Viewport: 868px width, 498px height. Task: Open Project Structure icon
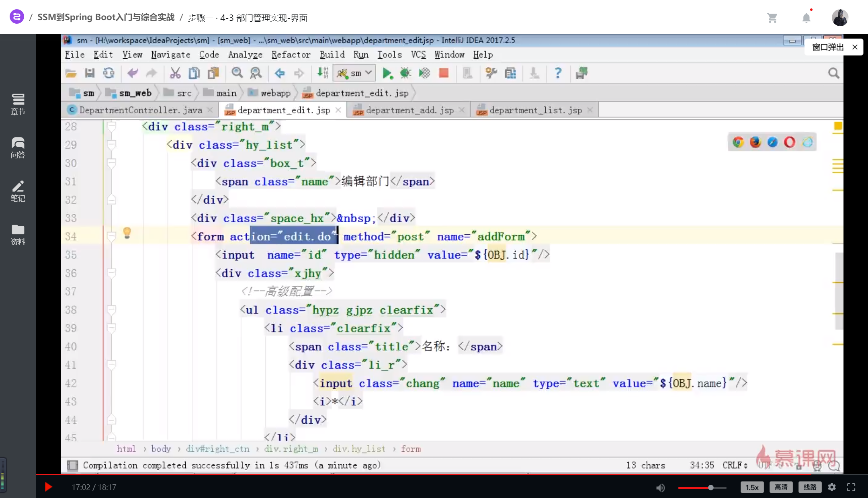point(510,73)
